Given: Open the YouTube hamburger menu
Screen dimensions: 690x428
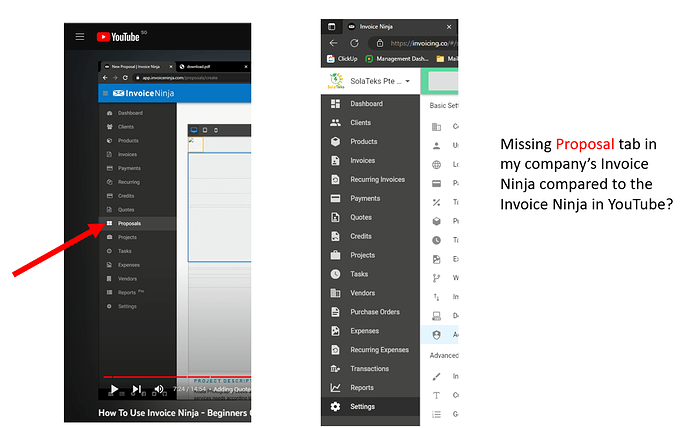Looking at the screenshot, I should tap(80, 37).
